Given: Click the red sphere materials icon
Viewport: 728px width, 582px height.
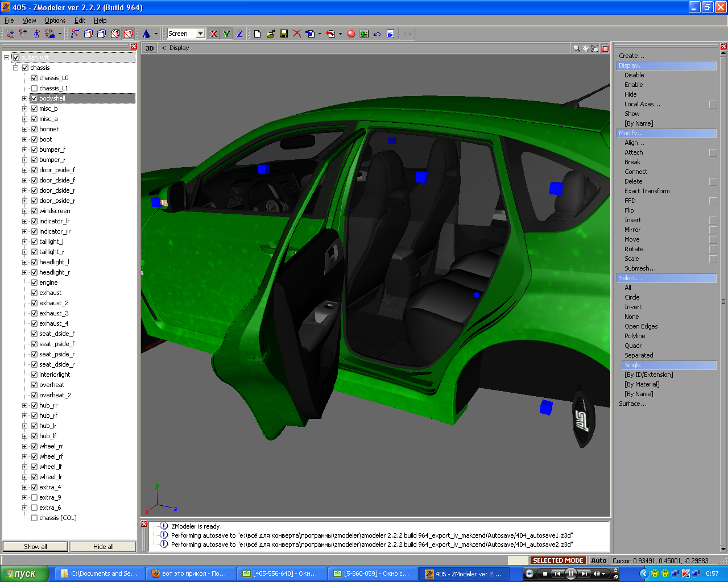Looking at the screenshot, I should pos(351,34).
